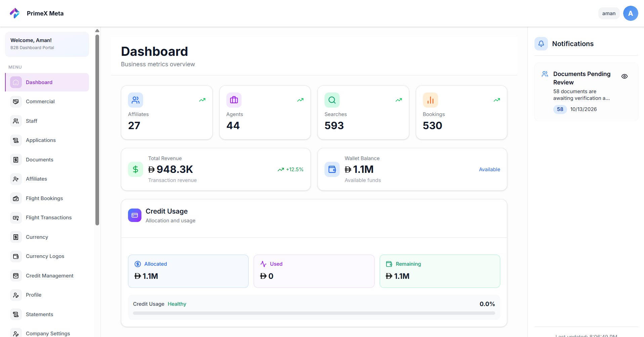Click the Searches card magnifier icon
644x337 pixels.
[332, 100]
